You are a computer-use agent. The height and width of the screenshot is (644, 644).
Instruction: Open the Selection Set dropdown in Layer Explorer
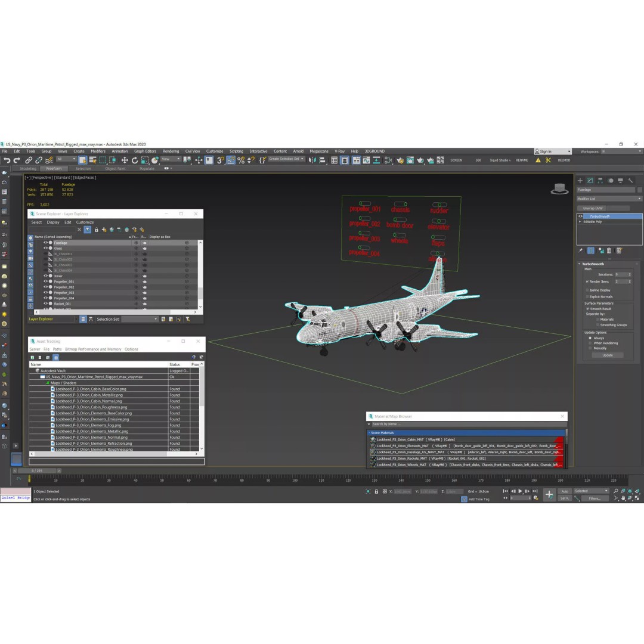140,319
